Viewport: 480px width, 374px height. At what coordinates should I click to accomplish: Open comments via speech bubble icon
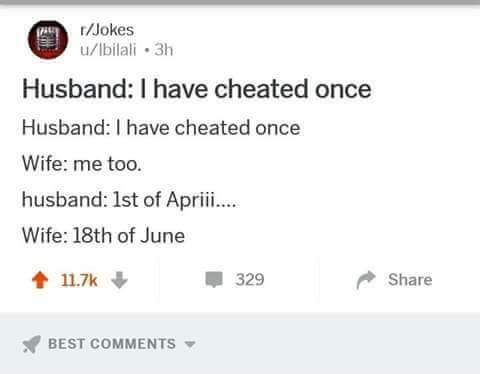(214, 279)
